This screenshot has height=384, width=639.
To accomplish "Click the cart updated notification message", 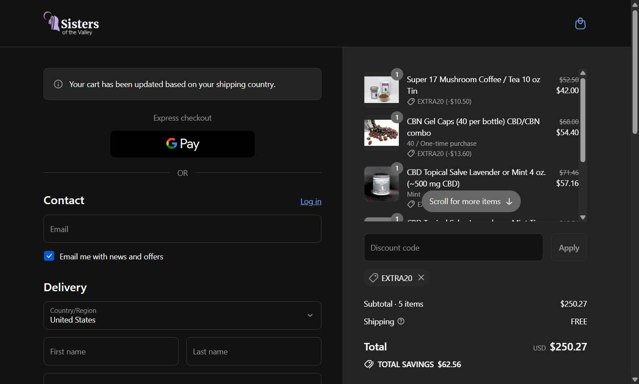I will coord(172,84).
